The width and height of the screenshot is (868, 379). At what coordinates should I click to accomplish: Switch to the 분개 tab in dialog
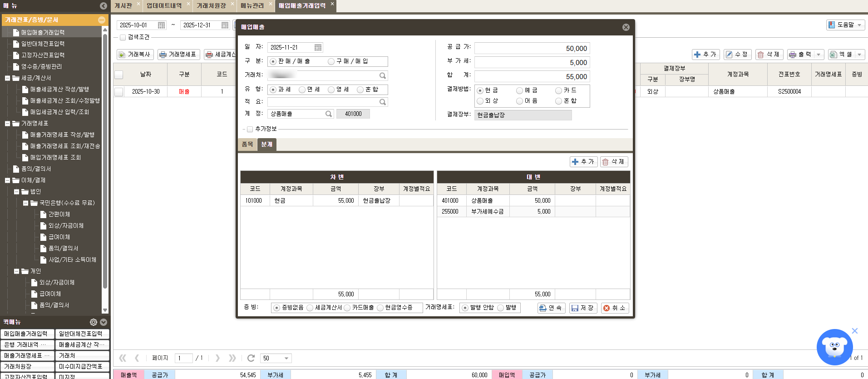click(267, 145)
